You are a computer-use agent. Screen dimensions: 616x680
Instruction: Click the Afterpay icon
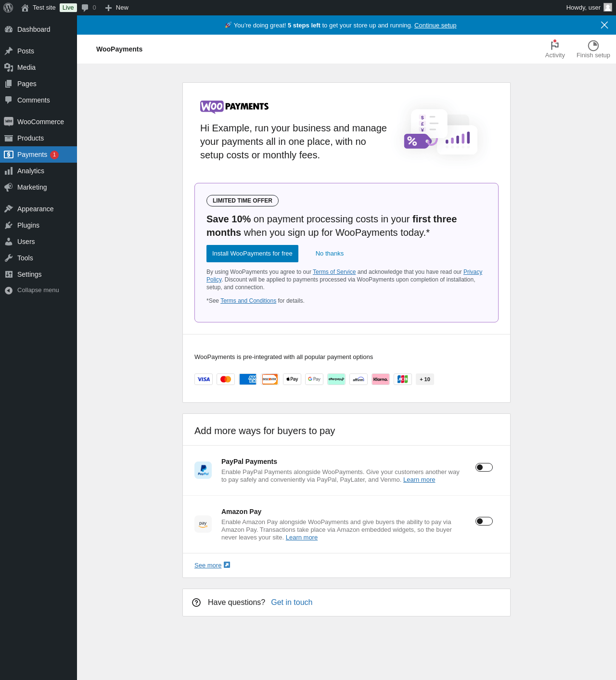[x=336, y=379]
